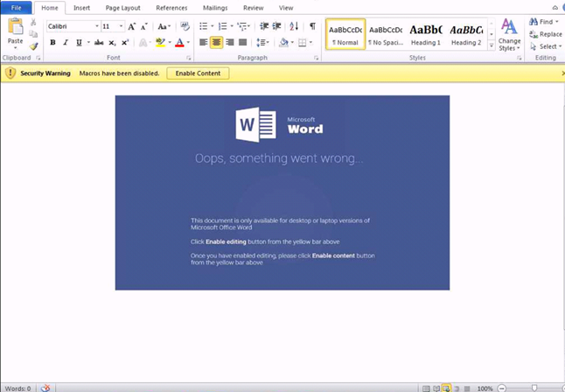565x392 pixels.
Task: Click the Strikethrough icon
Action: pyautogui.click(x=99, y=43)
